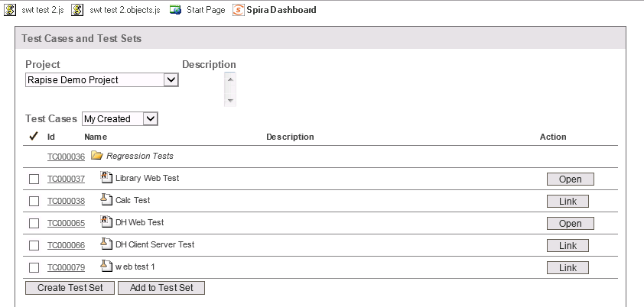Click the DH Web Test icon
Screen dimensions: 644x307
107,222
